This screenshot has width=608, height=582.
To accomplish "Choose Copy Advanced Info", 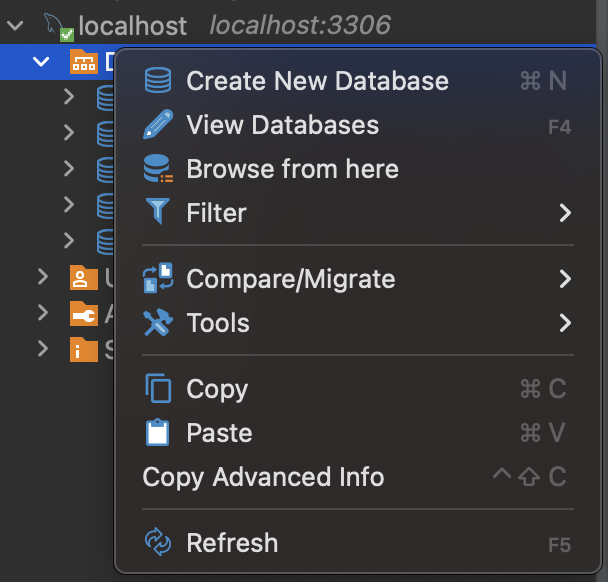I will click(x=263, y=477).
